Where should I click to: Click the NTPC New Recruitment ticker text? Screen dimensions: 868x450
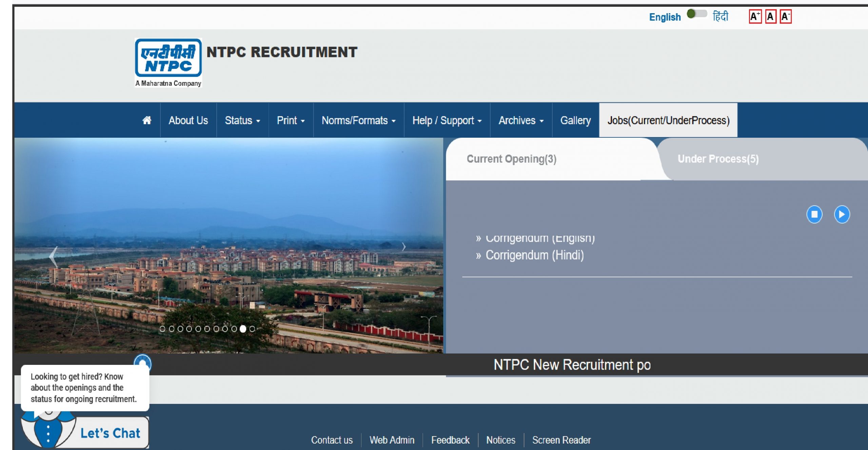(x=572, y=365)
